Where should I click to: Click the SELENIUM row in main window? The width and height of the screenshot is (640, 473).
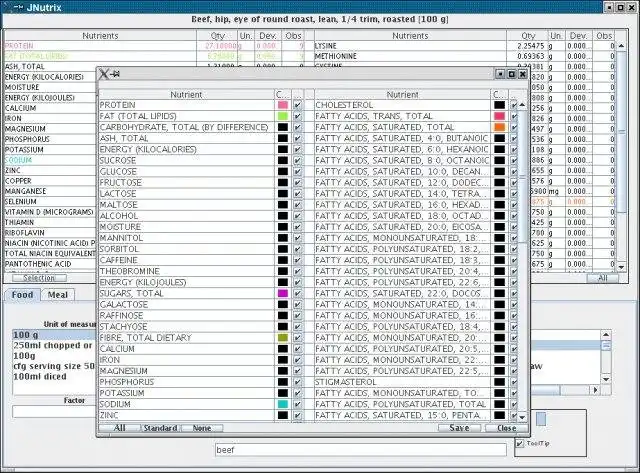pos(50,202)
